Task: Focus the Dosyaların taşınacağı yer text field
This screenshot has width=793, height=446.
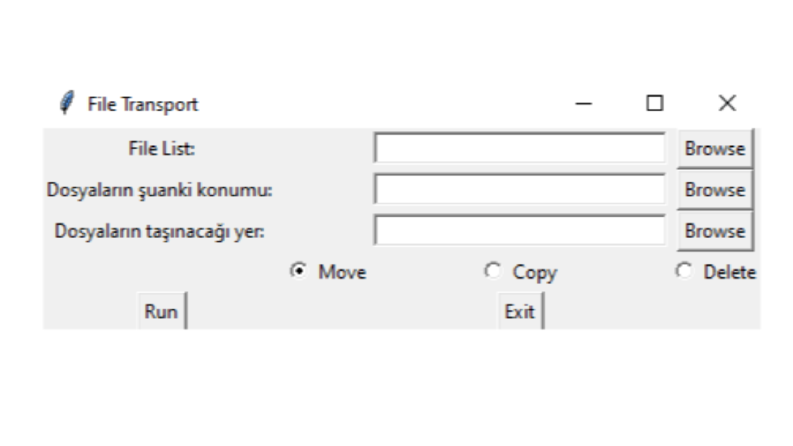Action: [520, 231]
